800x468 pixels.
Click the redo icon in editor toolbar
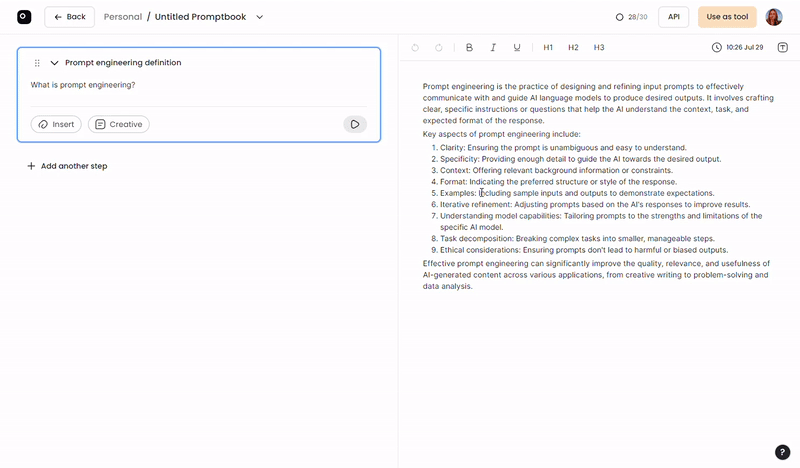[x=439, y=47]
